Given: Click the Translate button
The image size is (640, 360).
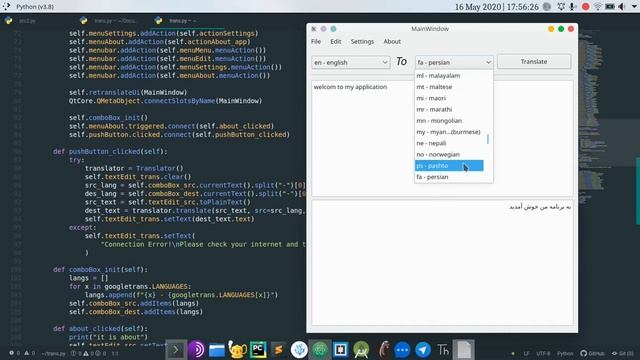Looking at the screenshot, I should [x=534, y=62].
